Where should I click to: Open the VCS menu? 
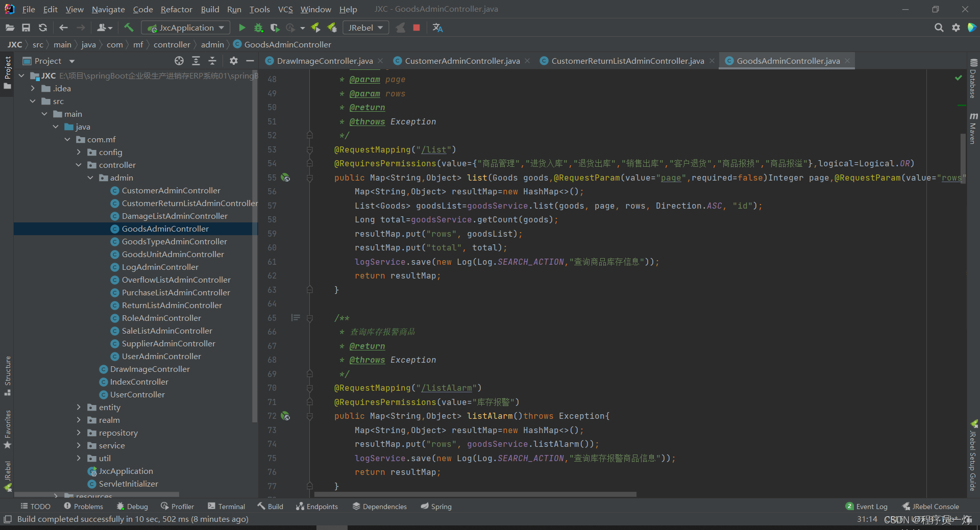click(x=285, y=9)
